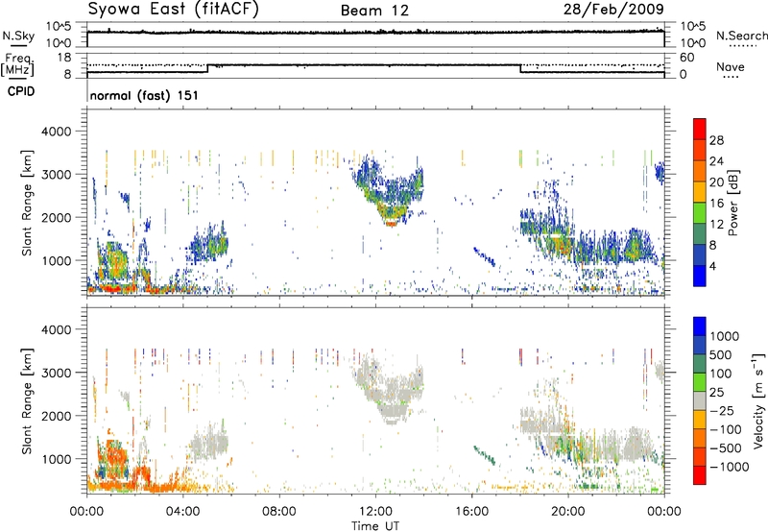Click the 08:00 time tick label

[278, 512]
